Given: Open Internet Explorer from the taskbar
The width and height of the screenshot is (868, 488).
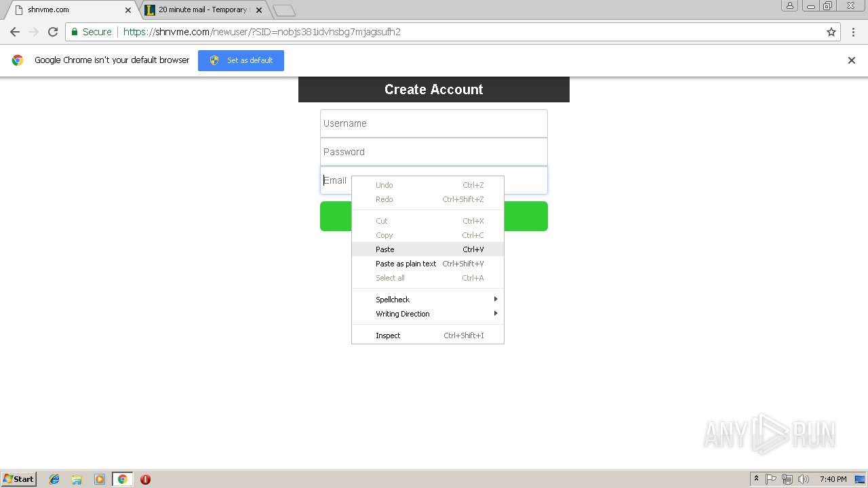Looking at the screenshot, I should pyautogui.click(x=54, y=479).
